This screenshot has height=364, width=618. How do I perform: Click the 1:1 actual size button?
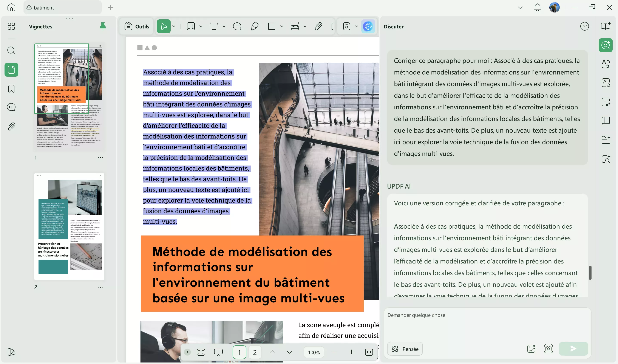point(369,352)
